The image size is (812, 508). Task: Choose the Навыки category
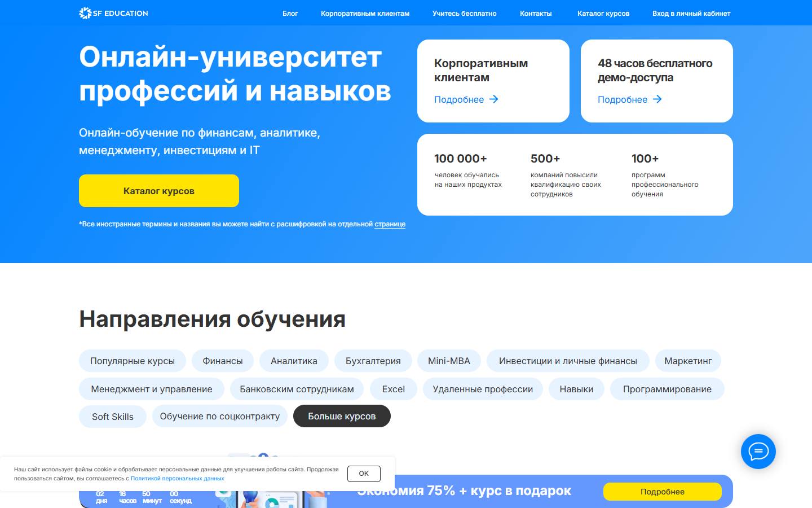tap(576, 389)
